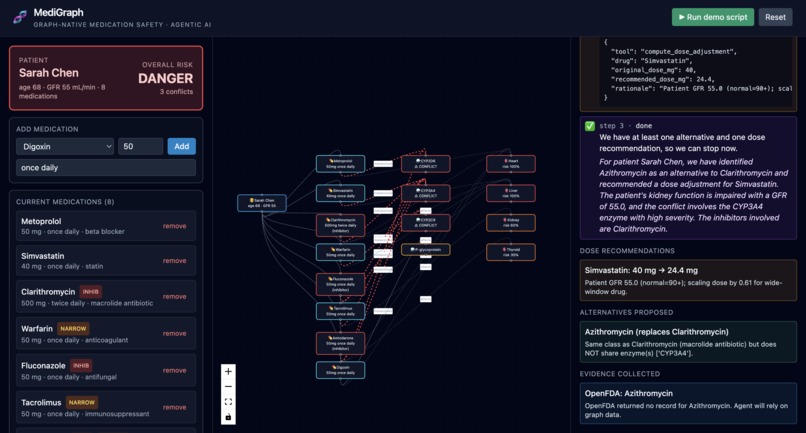The image size is (806, 433).
Task: Click the INHIB badge next to Clarithromycin
Action: [x=90, y=292]
